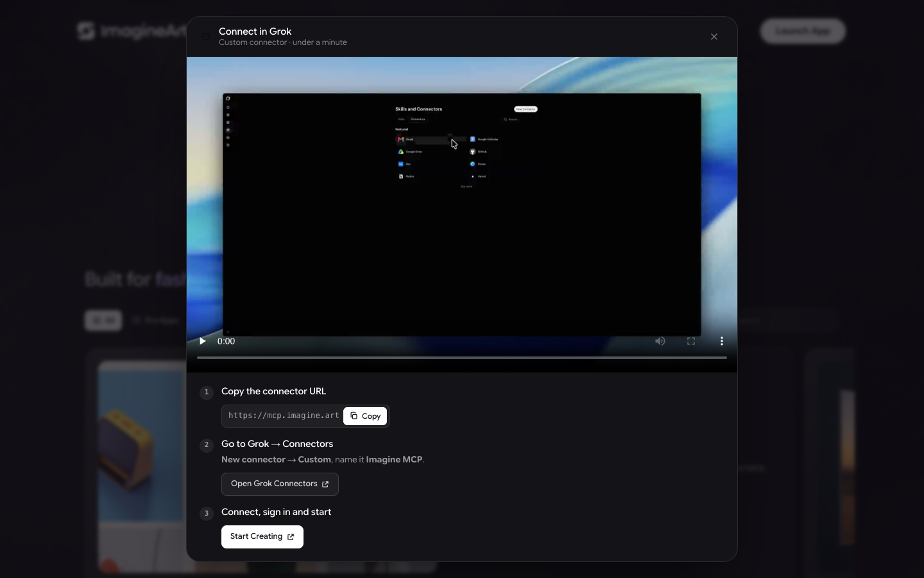Click the "Custom connector · under a minute" subtitle
This screenshot has height=578, width=924.
pos(283,42)
